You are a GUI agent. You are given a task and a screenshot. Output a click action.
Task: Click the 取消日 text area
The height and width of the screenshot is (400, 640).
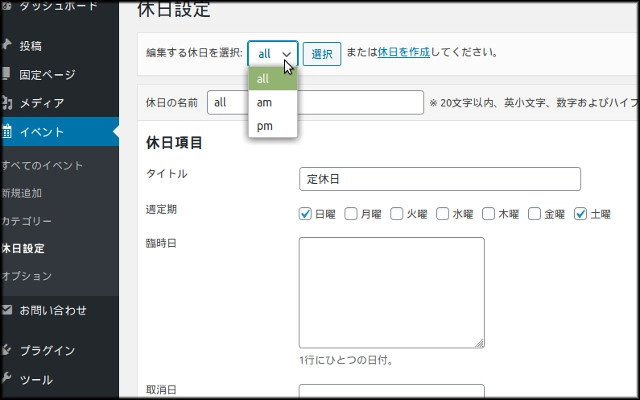click(391, 391)
